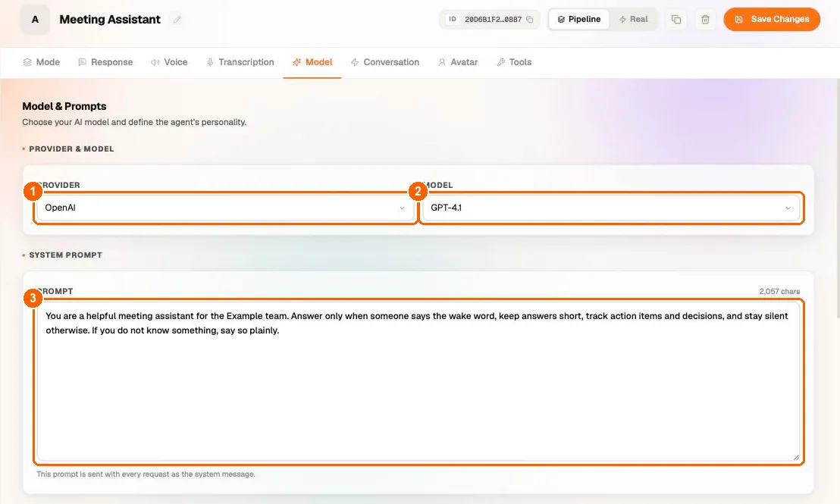Save Changes button

[772, 19]
